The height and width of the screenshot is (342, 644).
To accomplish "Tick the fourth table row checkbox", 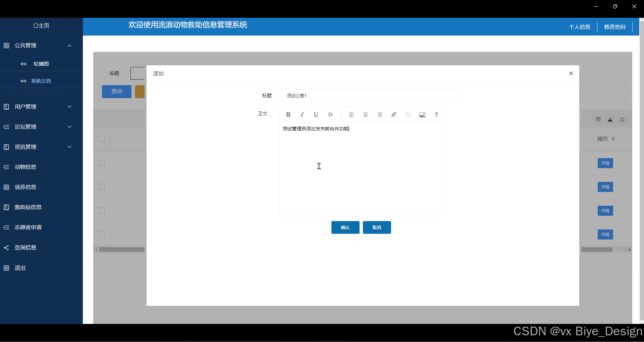I will coord(102,234).
